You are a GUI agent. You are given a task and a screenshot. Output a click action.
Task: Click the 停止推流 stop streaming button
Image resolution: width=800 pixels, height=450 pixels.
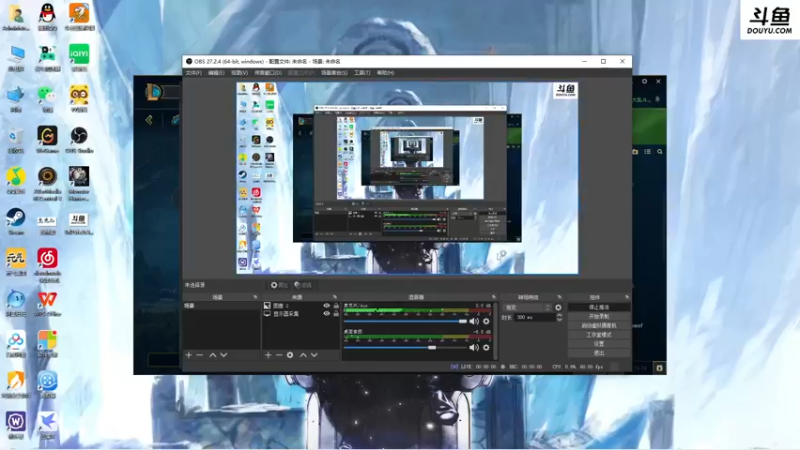(x=599, y=307)
